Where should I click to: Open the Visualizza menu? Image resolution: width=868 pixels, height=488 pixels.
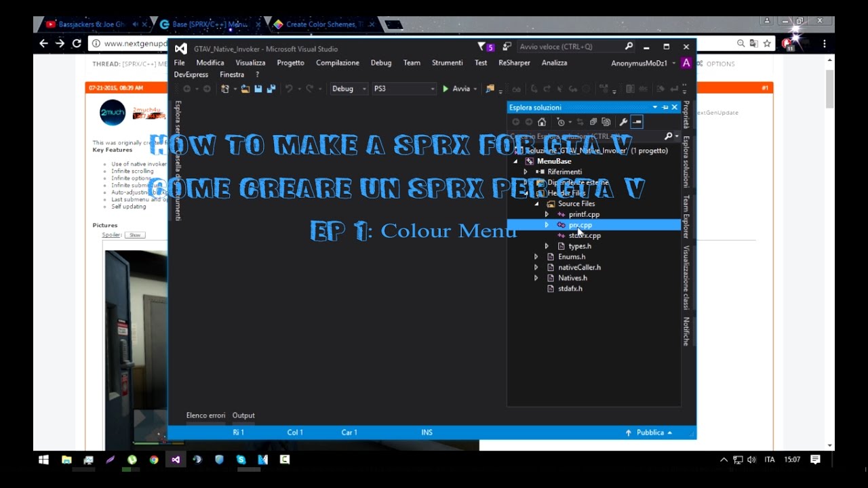[250, 63]
